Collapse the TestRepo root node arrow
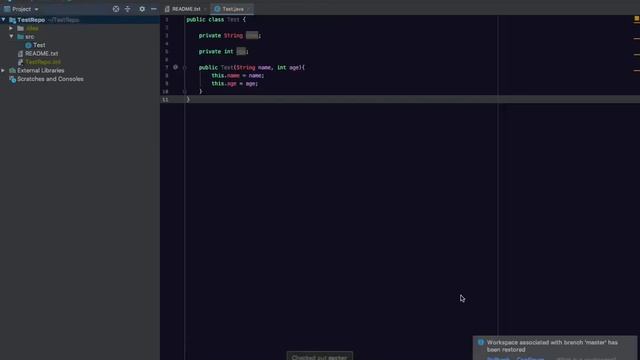The image size is (640, 360). pos(4,20)
